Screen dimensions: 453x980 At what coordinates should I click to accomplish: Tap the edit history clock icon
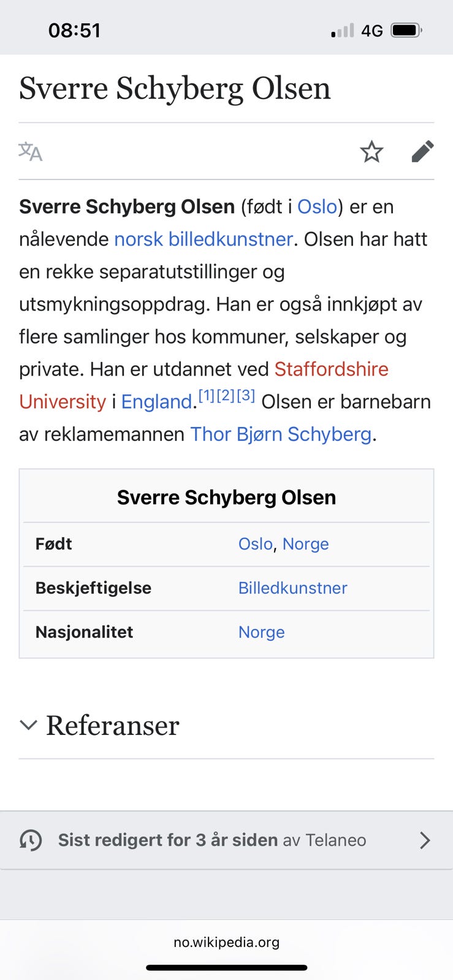pyautogui.click(x=31, y=840)
